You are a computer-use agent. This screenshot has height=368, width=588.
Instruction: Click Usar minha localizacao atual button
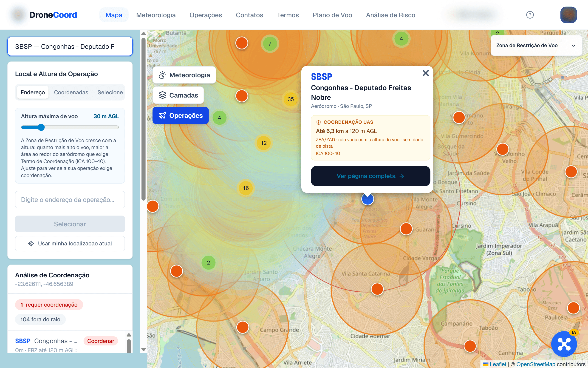point(70,243)
